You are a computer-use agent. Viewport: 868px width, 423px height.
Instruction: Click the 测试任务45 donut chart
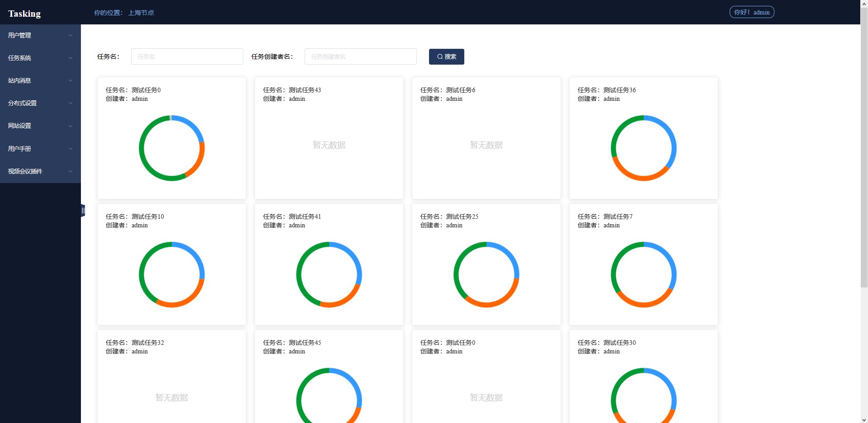point(329,396)
